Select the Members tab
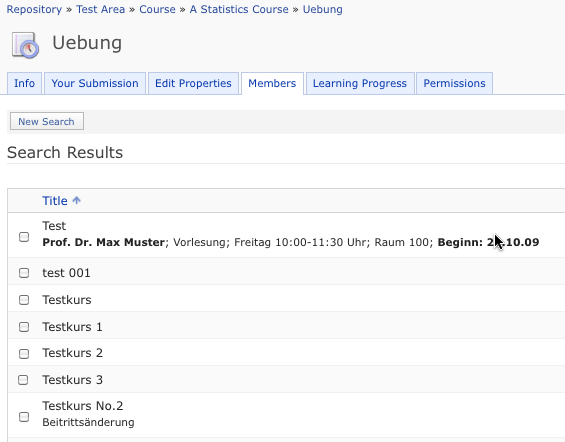The height and width of the screenshot is (442, 565). click(x=272, y=83)
